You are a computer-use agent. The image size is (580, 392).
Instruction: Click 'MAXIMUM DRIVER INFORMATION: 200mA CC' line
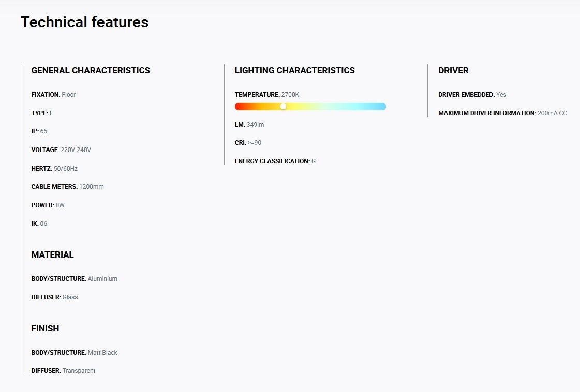[503, 113]
